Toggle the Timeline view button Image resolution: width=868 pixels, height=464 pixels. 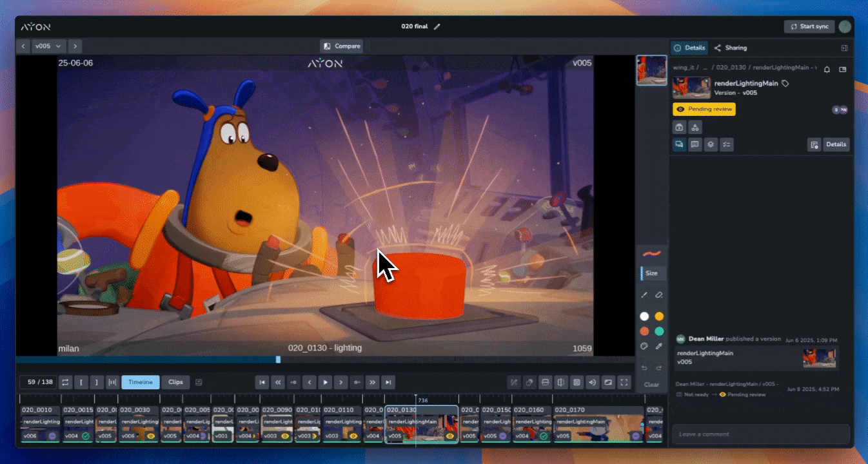click(x=140, y=382)
